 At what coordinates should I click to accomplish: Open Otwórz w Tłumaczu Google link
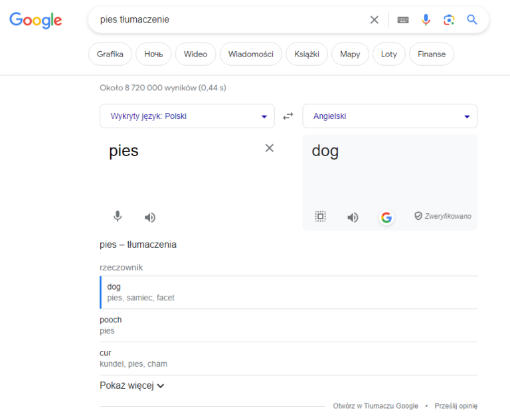point(375,406)
